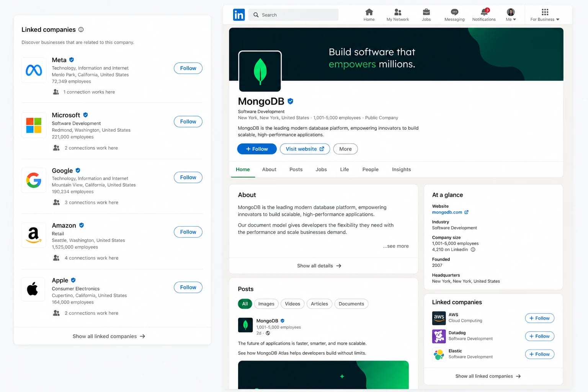Switch to the About tab
Screen dimensions: 588x392
tap(269, 170)
